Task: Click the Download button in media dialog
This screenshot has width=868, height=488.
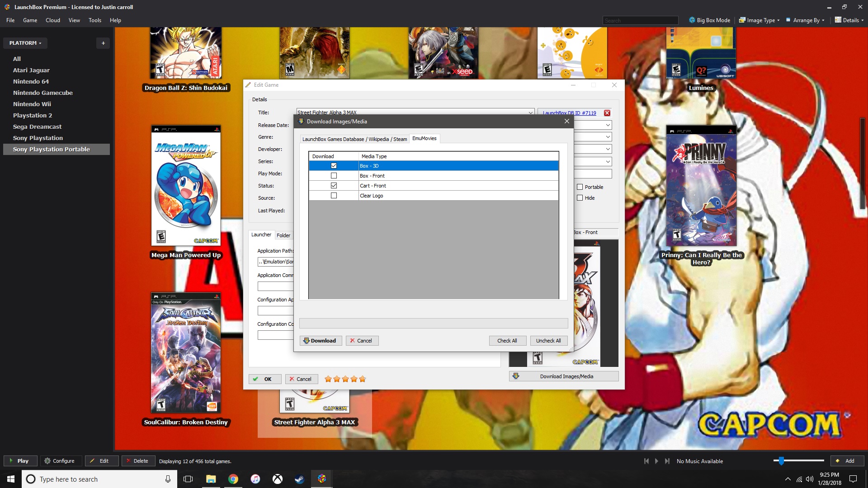Action: tap(321, 341)
